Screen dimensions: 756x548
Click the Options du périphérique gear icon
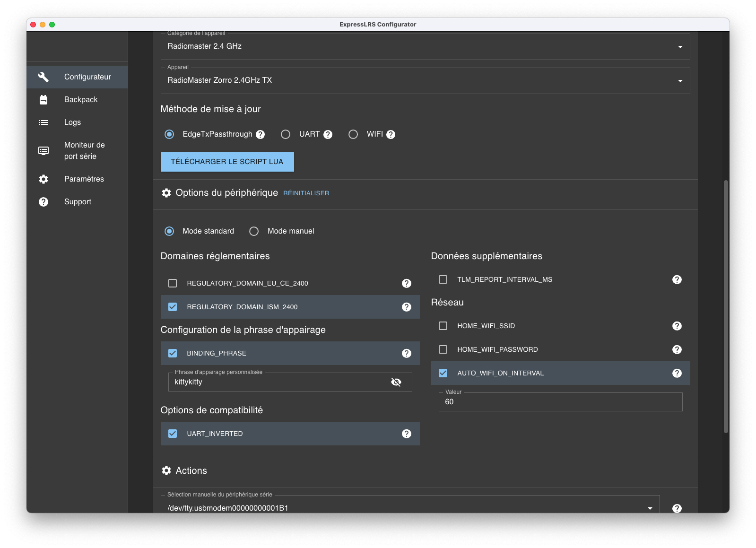tap(166, 193)
